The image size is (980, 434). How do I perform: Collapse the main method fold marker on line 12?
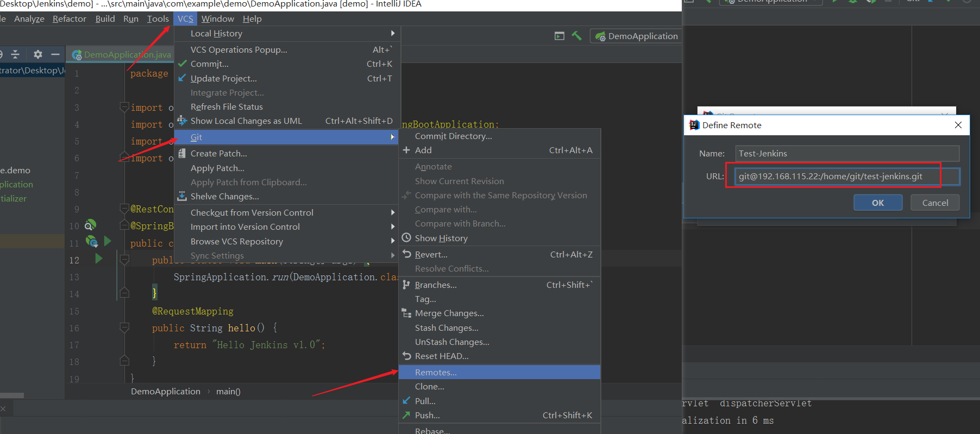pos(124,260)
